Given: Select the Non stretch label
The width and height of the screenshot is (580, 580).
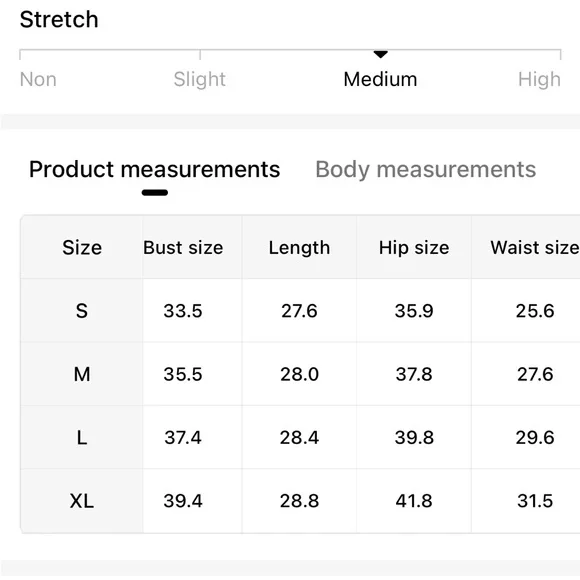Looking at the screenshot, I should (x=38, y=79).
